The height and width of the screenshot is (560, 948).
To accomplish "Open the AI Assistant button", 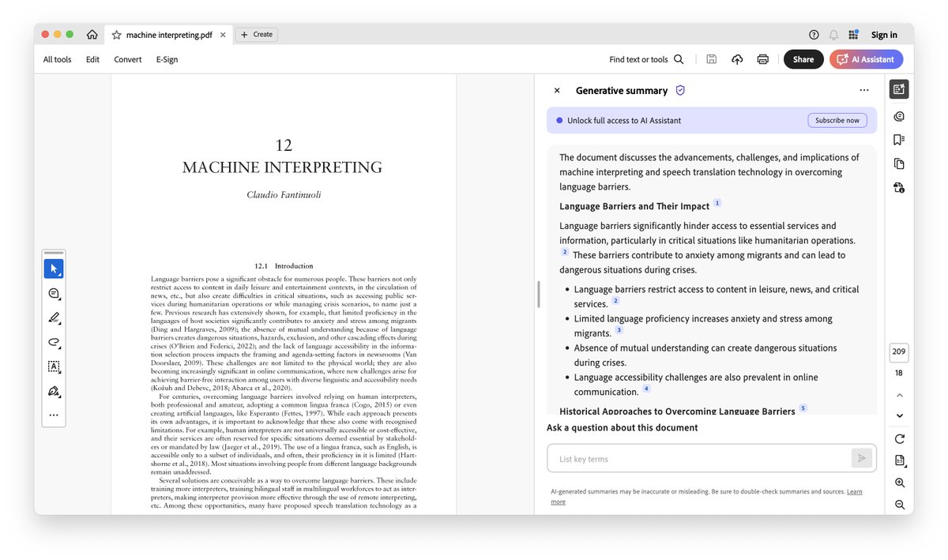I will click(866, 59).
